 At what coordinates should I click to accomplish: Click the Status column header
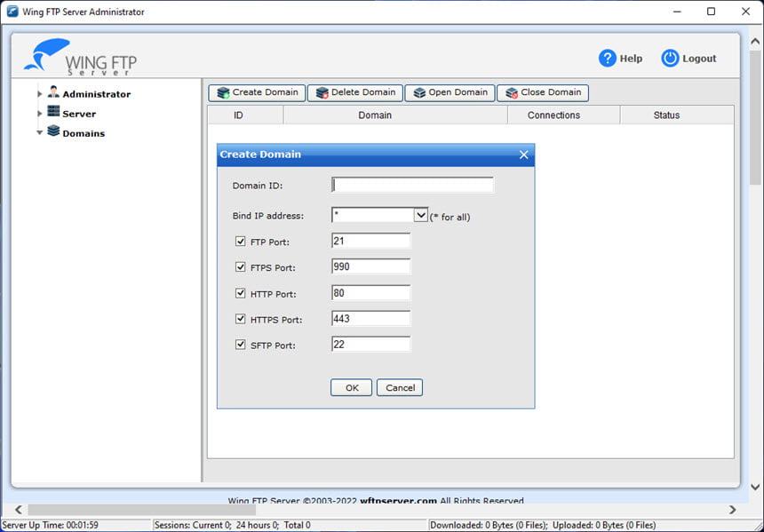[677, 115]
